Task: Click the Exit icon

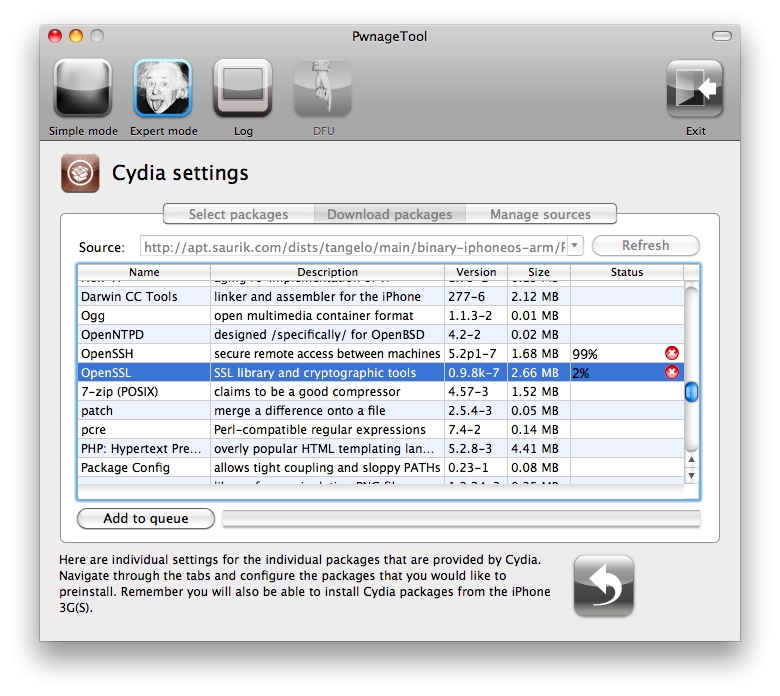Action: click(695, 89)
